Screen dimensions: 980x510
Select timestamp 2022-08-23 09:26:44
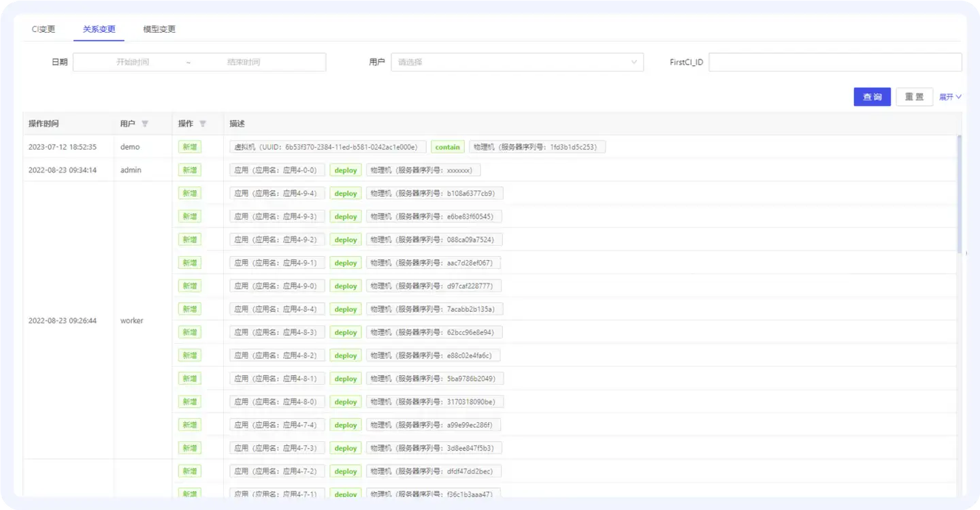point(63,321)
